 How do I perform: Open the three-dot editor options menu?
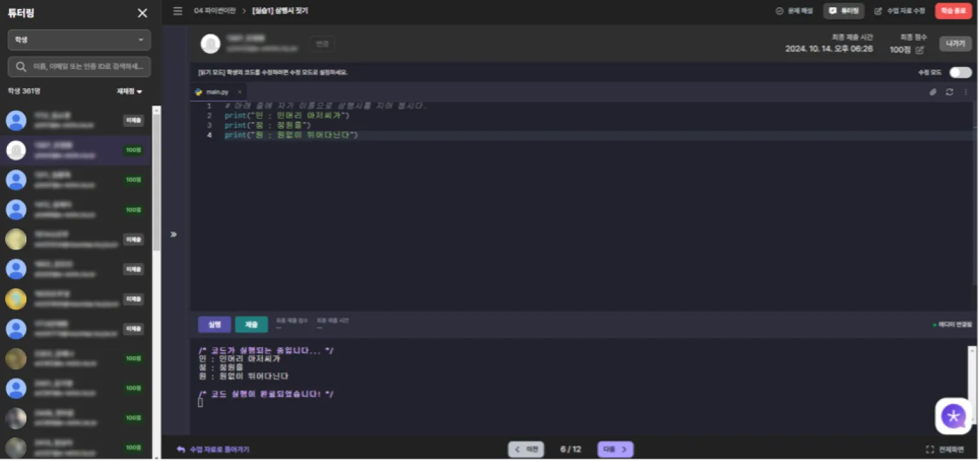[965, 92]
